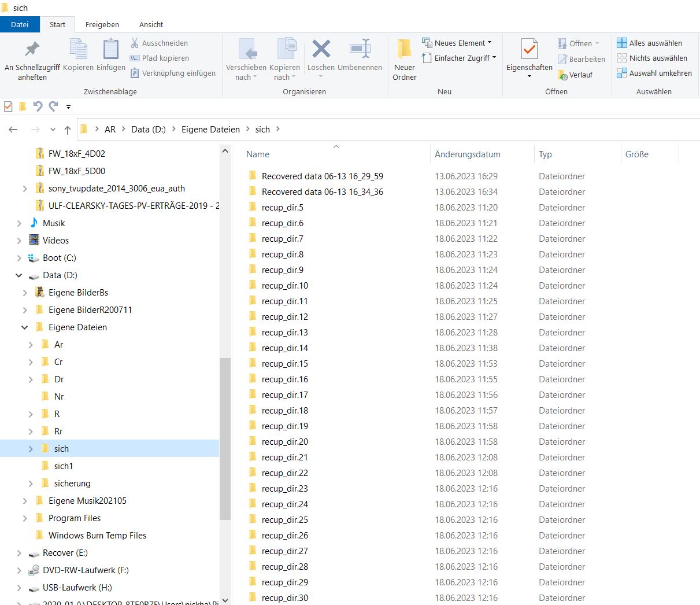Switch to the Start ribbon tab

pyautogui.click(x=57, y=24)
